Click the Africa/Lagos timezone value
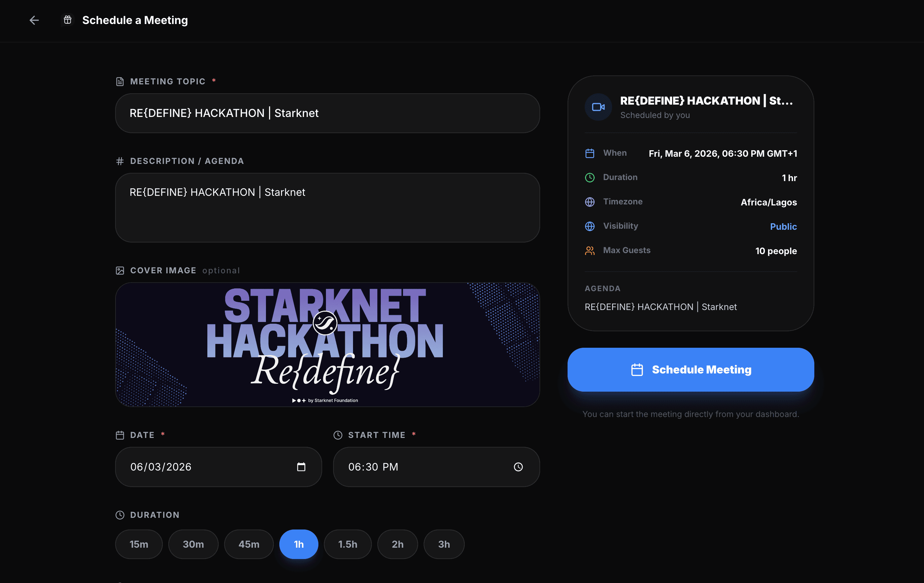This screenshot has height=583, width=924. pos(769,202)
